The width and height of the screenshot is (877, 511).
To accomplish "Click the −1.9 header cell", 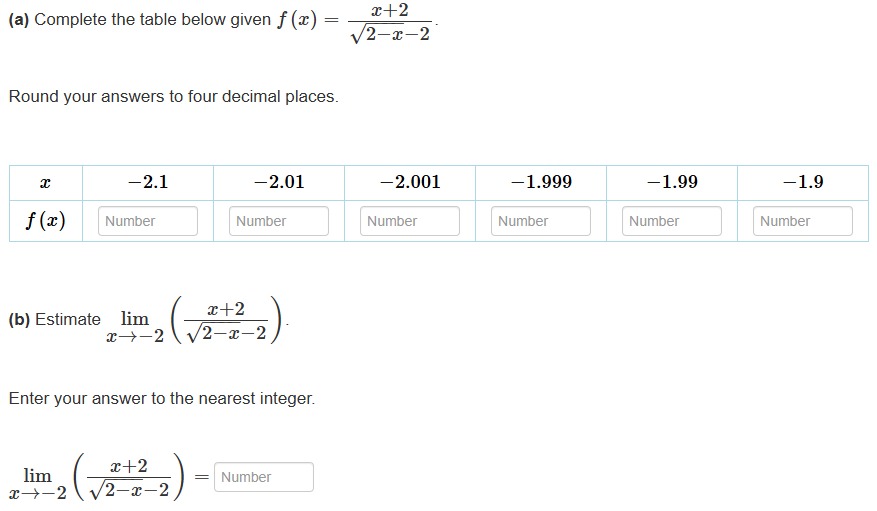I will 803,183.
